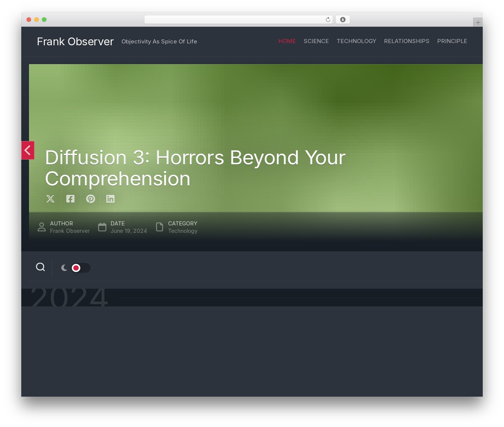504x427 pixels.
Task: Share post on Pinterest
Action: 91,199
